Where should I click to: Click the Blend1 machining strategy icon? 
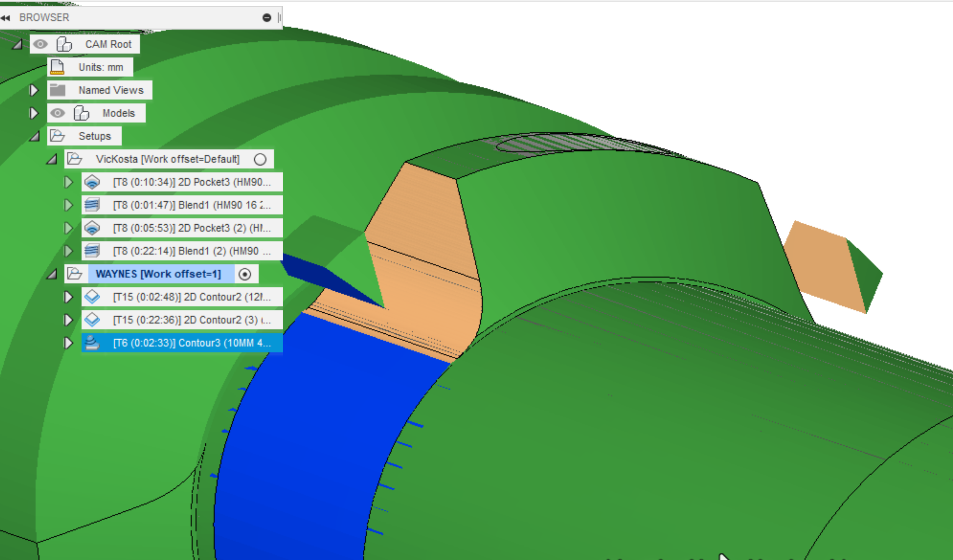[93, 205]
